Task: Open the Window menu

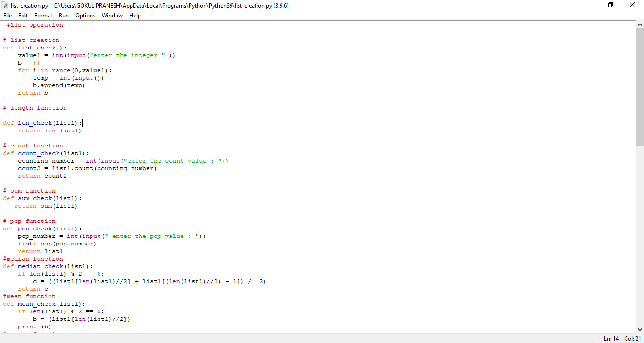Action: (112, 16)
